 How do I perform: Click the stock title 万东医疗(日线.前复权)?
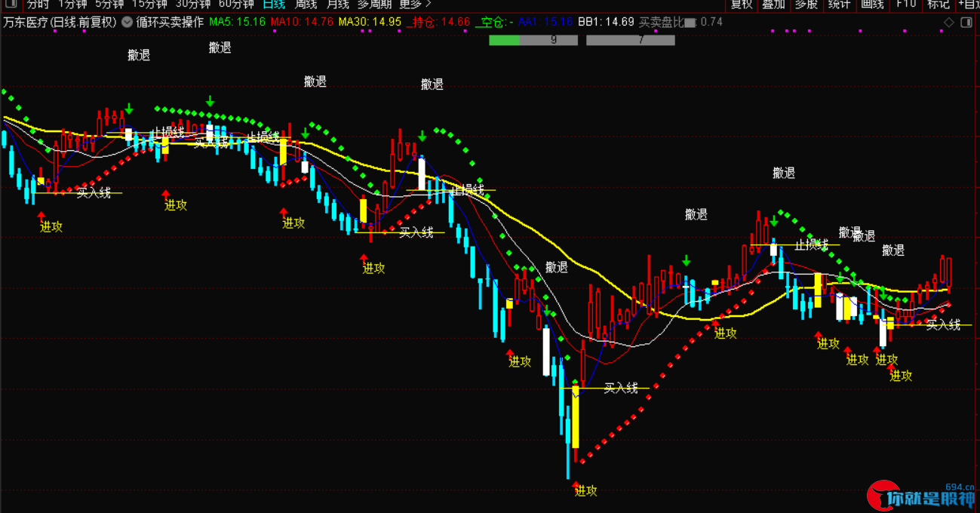pyautogui.click(x=60, y=22)
